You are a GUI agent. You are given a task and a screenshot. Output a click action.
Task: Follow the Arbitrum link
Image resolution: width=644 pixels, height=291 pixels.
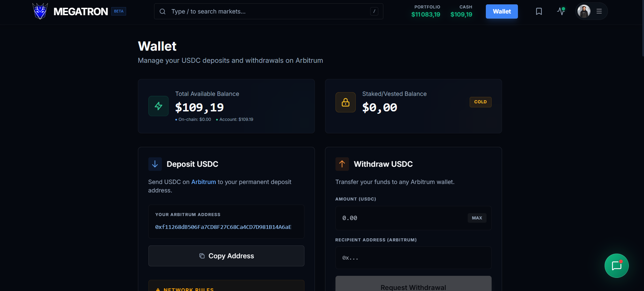204,182
